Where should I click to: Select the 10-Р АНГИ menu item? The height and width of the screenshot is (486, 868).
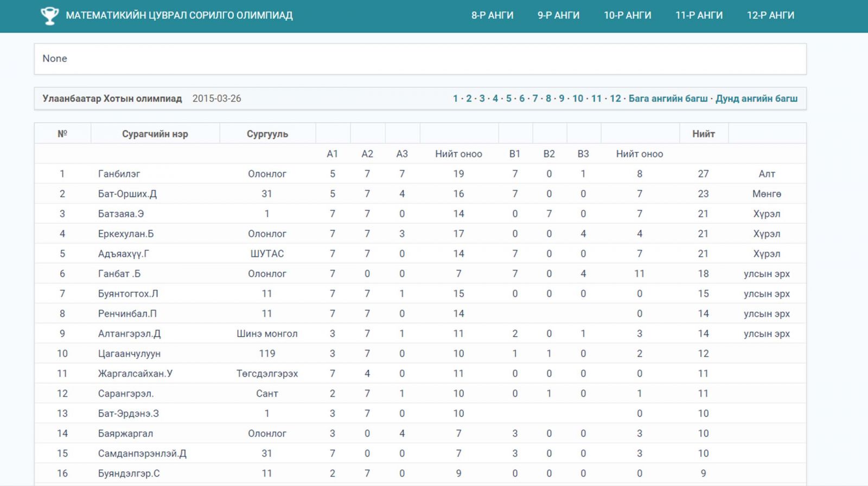click(x=627, y=16)
